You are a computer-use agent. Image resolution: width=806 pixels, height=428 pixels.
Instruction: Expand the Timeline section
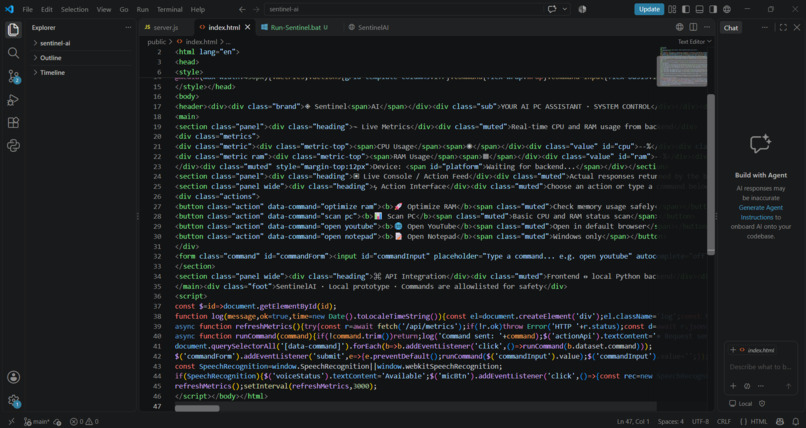(80, 72)
